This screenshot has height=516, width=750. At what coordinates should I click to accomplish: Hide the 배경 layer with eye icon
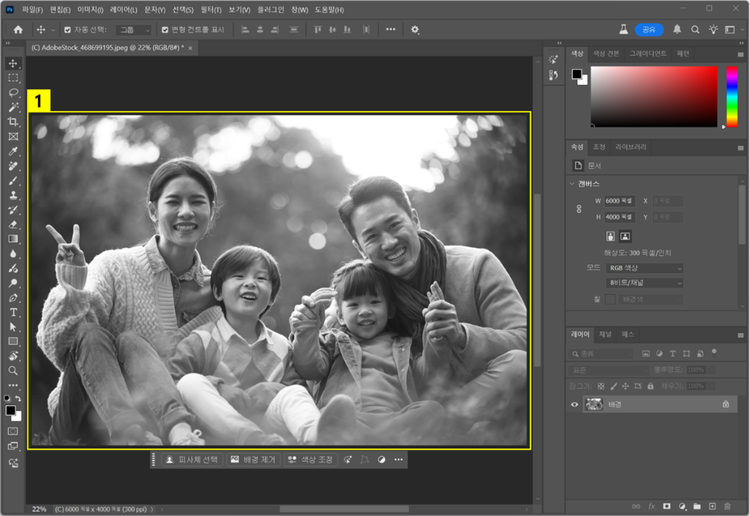coord(574,404)
